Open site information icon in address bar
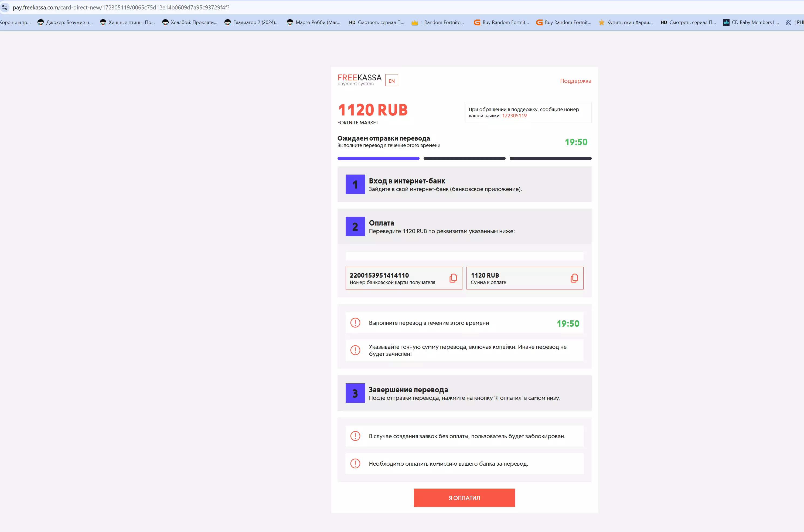 pos(5,7)
